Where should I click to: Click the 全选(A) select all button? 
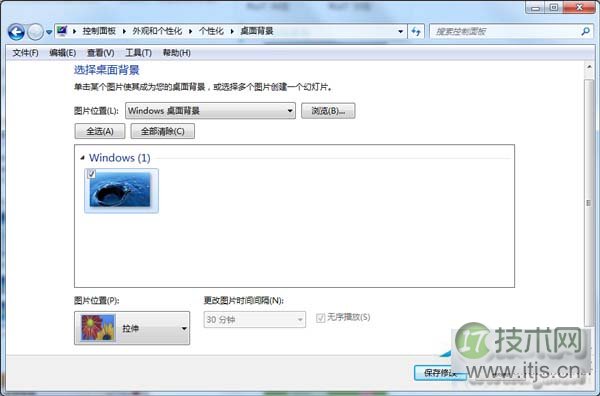[99, 131]
